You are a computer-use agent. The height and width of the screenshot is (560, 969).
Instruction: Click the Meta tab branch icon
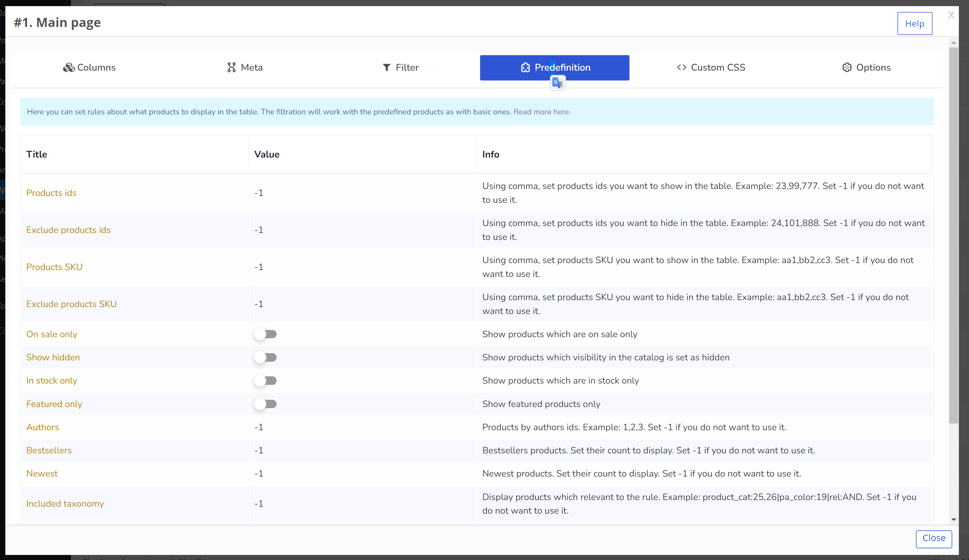click(x=231, y=68)
